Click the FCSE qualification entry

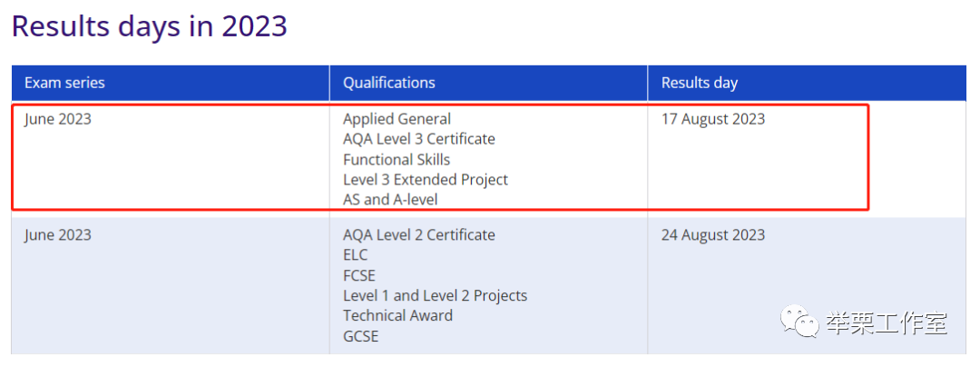359,276
